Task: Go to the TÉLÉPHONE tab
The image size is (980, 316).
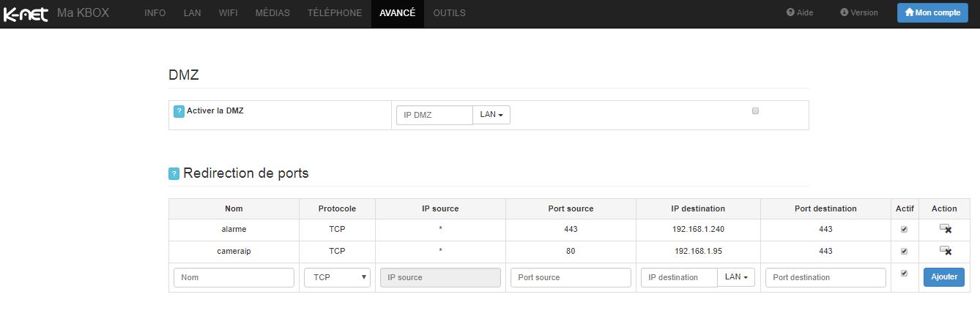Action: tap(335, 13)
